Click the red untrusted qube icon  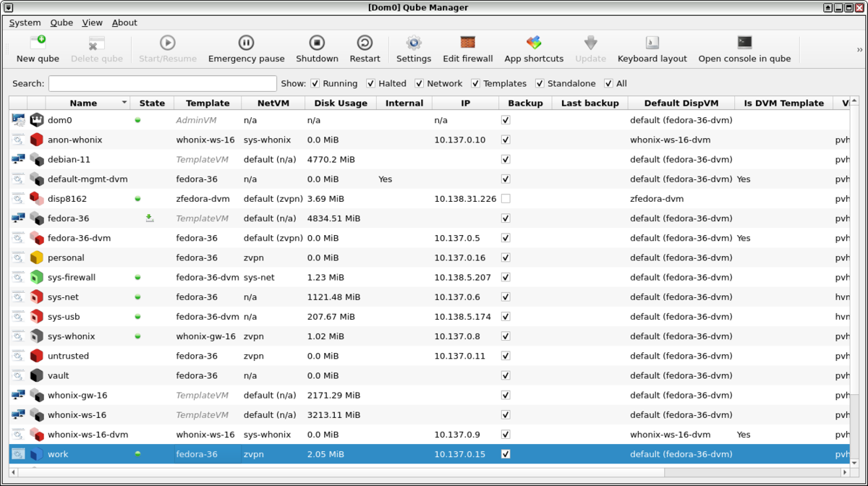[37, 356]
